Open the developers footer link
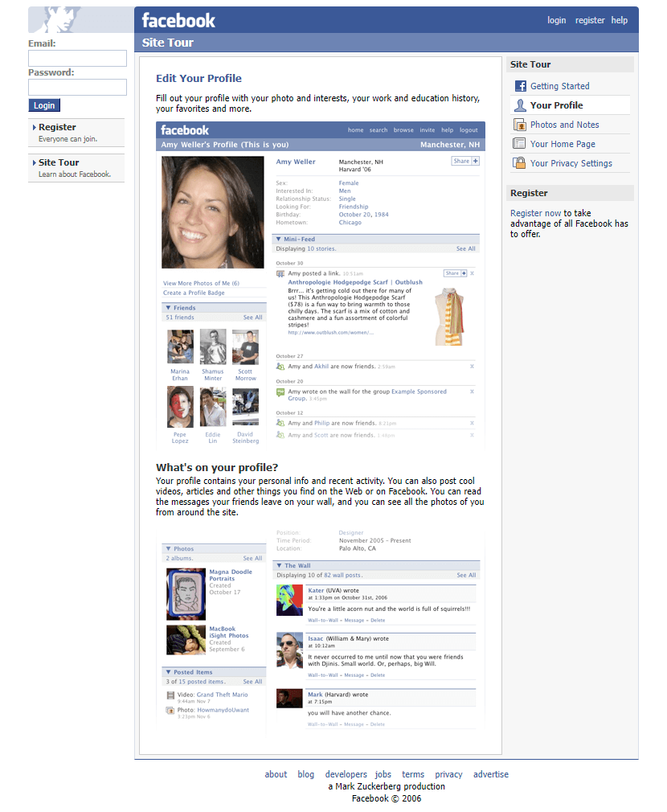 click(346, 774)
